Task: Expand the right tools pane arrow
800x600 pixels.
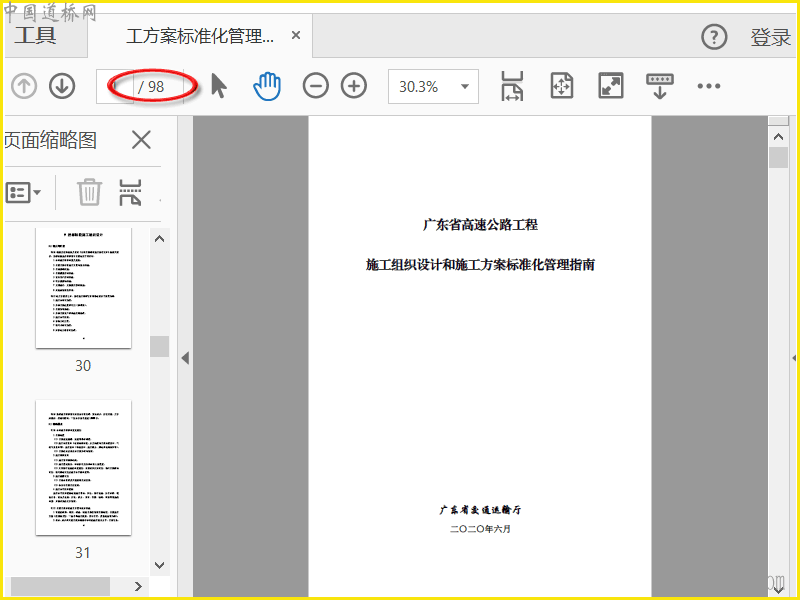Action: [x=795, y=358]
